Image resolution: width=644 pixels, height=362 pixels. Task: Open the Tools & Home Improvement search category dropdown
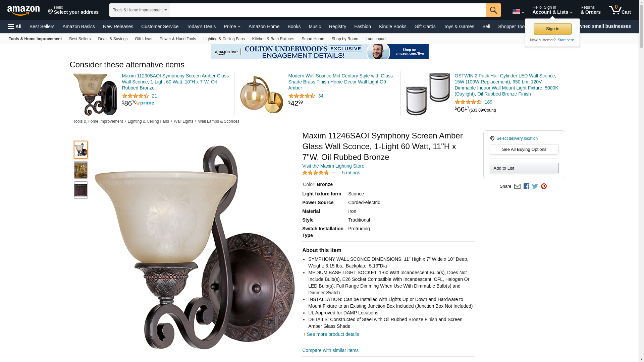coord(140,10)
